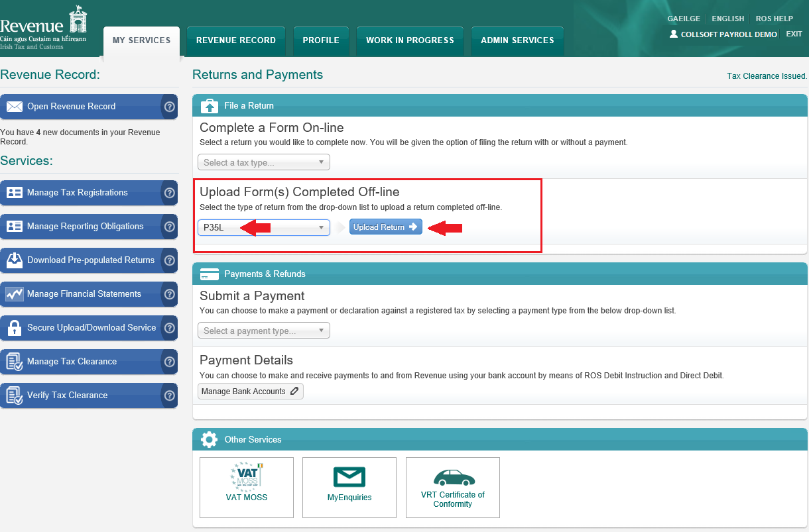Open the VAT MOSS service tile
This screenshot has height=532, width=809.
point(247,487)
